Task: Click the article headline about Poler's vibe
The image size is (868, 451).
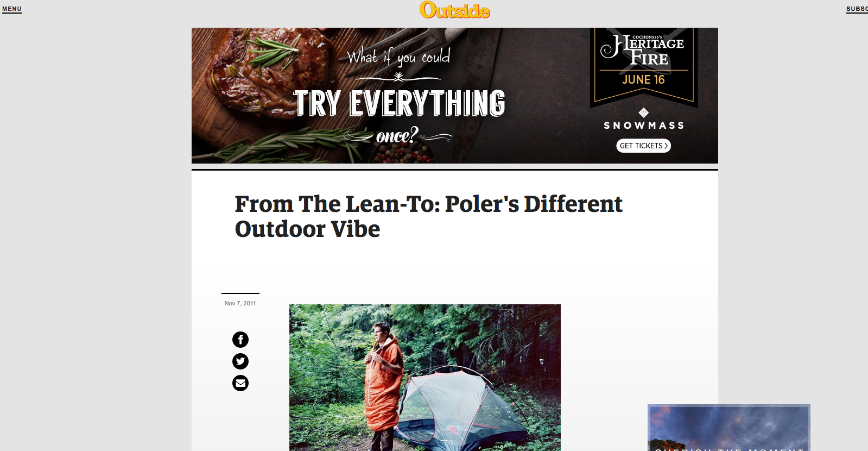Action: (x=428, y=216)
